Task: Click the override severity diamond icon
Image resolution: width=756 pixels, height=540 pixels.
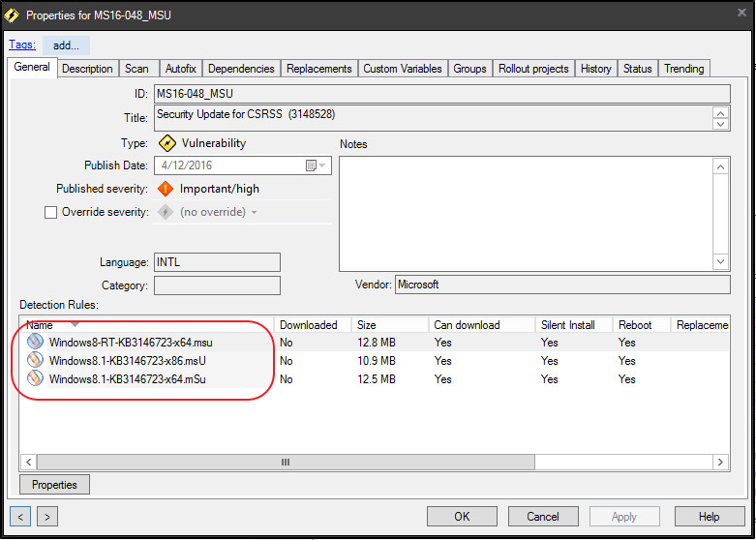Action: click(166, 212)
